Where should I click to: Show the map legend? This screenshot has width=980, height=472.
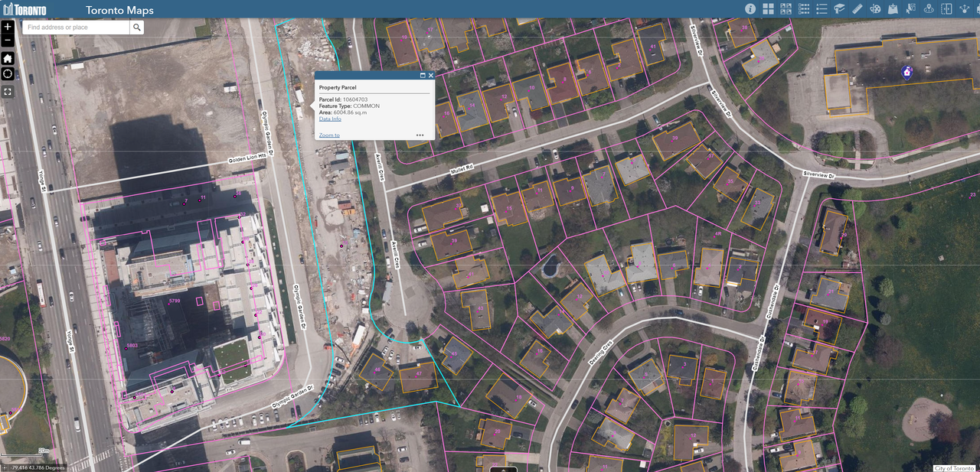coord(822,9)
